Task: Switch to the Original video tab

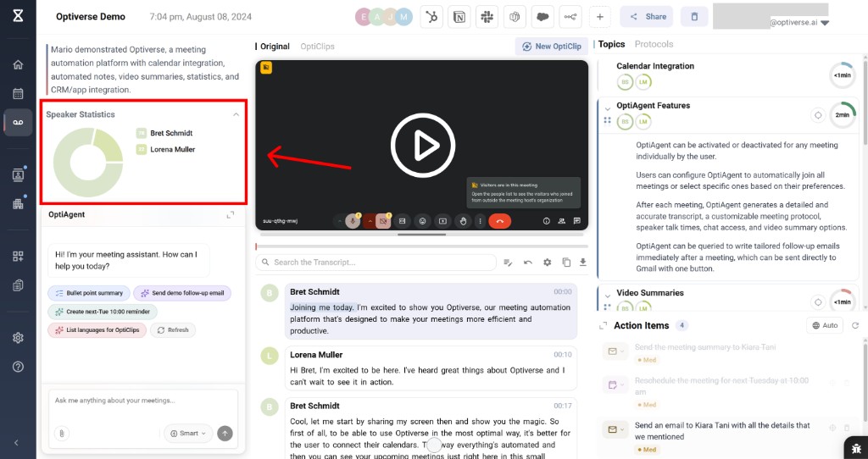Action: click(x=275, y=47)
